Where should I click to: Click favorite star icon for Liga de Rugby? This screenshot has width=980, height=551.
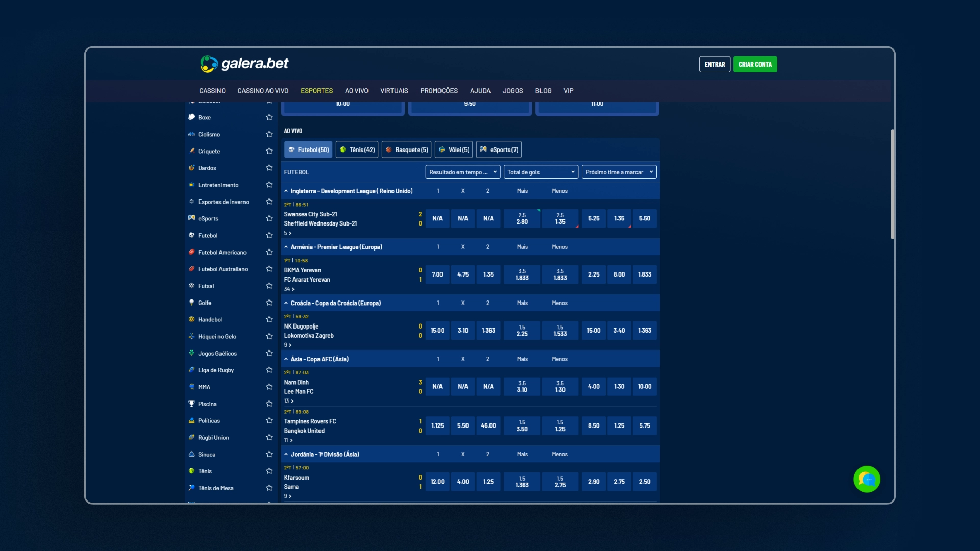pyautogui.click(x=268, y=369)
